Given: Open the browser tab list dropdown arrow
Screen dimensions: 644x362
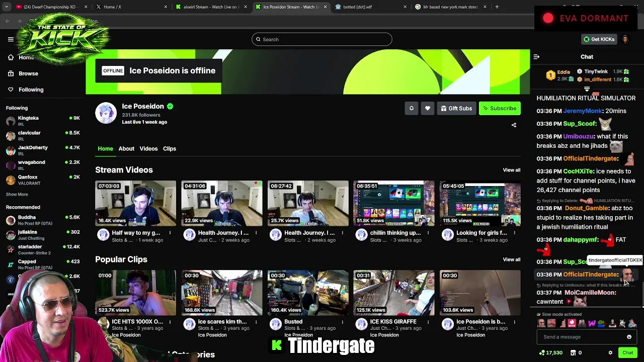Looking at the screenshot, I should [8, 7].
